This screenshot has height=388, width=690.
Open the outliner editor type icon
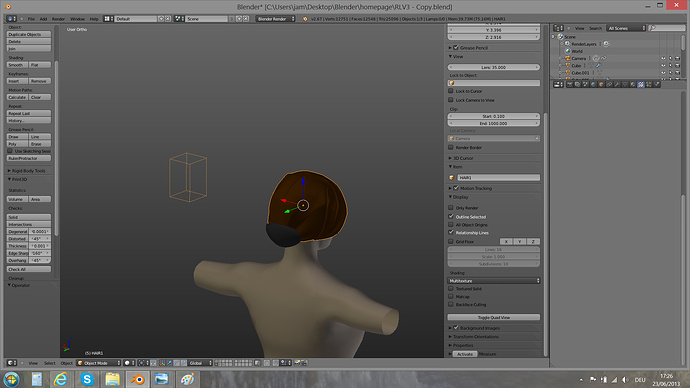click(558, 28)
